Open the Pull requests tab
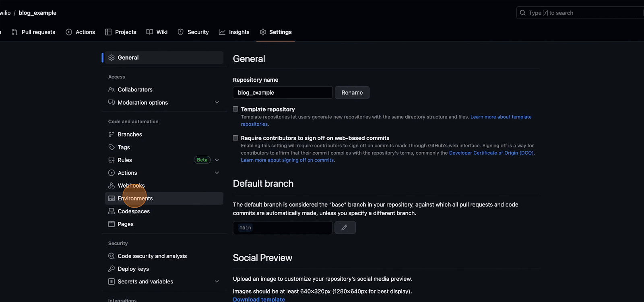644x302 pixels. pos(33,32)
